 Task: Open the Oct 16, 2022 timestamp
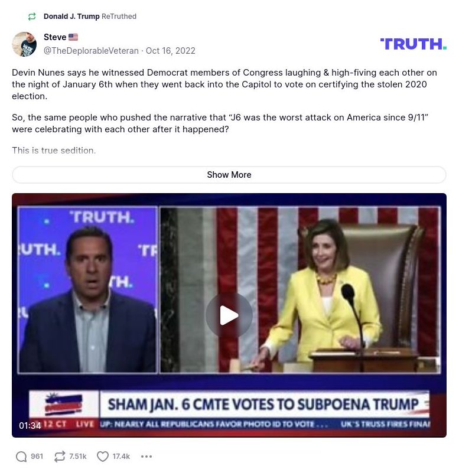(x=171, y=51)
